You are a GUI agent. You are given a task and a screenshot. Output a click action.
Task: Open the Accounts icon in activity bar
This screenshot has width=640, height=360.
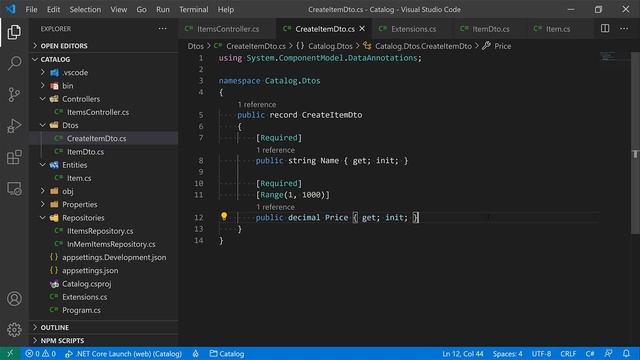tap(14, 299)
